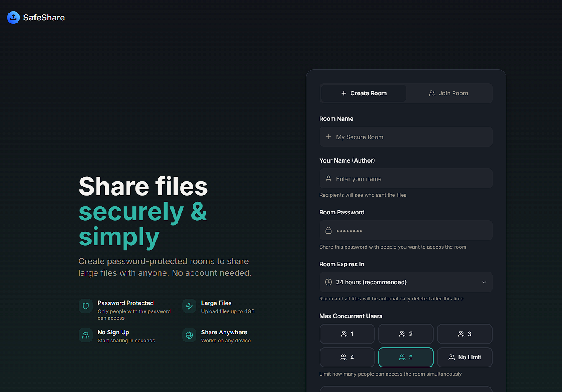562x392 pixels.
Task: Click the chevron arrow of expiry dropdown
Action: click(484, 282)
